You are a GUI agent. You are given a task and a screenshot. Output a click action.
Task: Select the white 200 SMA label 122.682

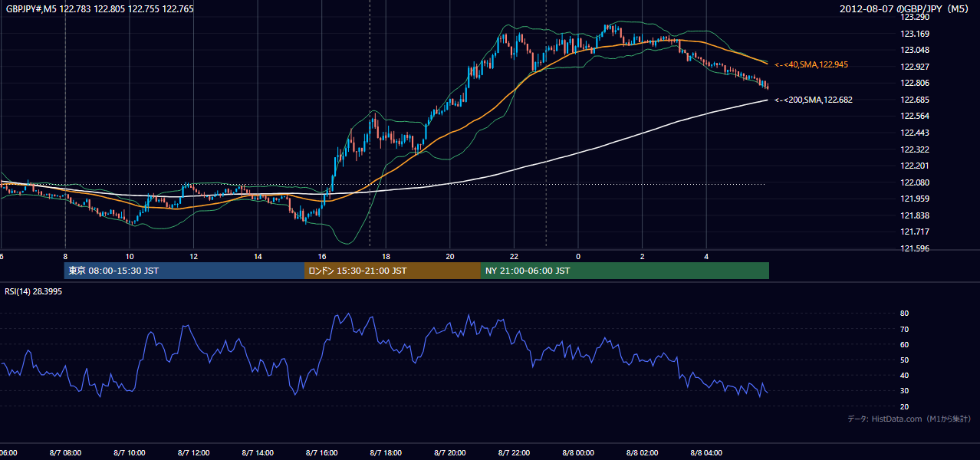(x=814, y=100)
